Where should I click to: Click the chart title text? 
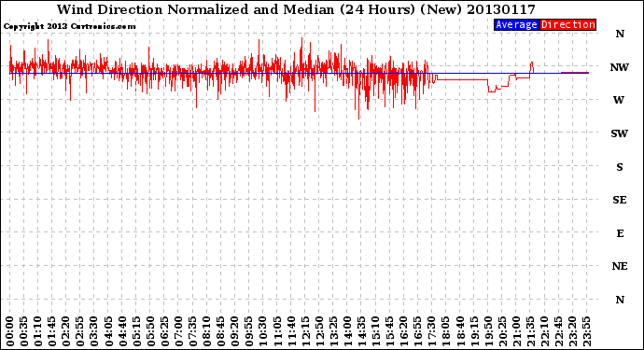pyautogui.click(x=296, y=9)
